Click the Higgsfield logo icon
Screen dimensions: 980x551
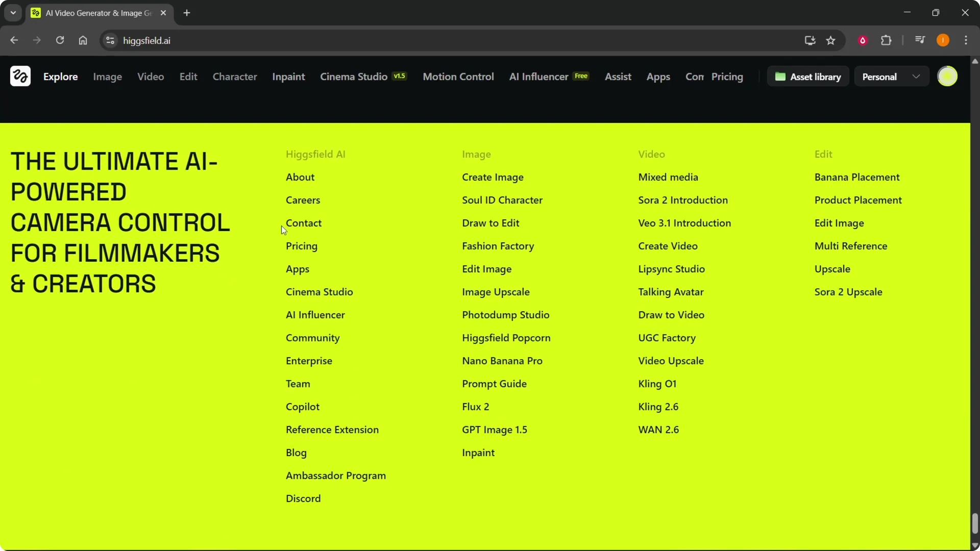point(20,76)
